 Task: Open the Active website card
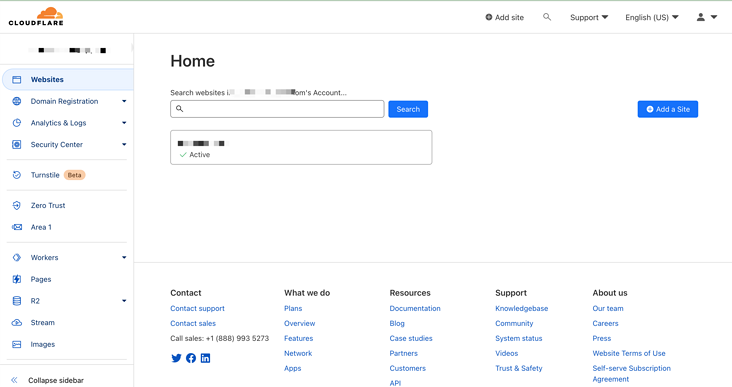tap(301, 148)
